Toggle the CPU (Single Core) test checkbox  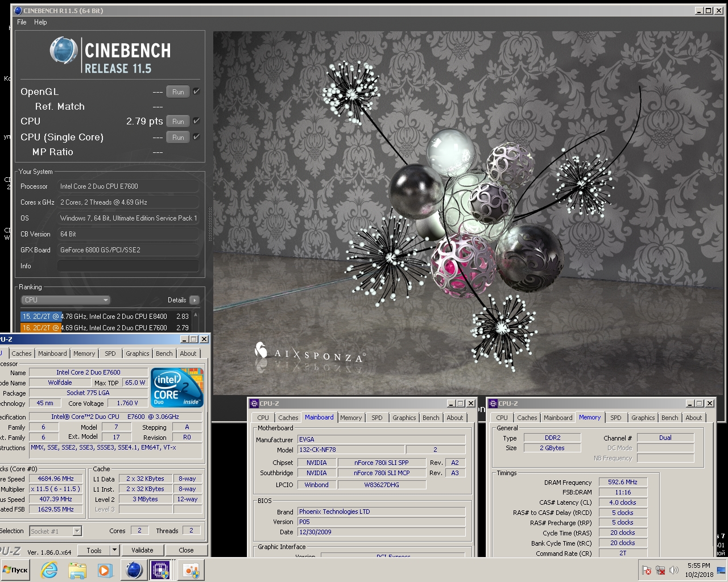pyautogui.click(x=196, y=136)
